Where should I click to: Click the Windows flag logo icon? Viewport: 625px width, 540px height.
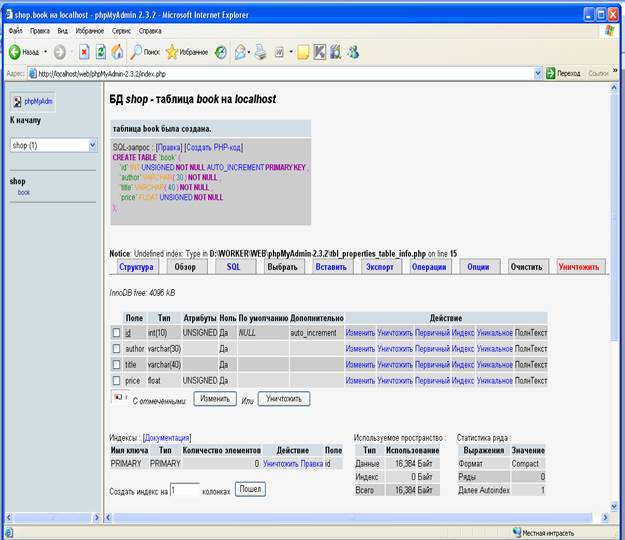tap(610, 31)
